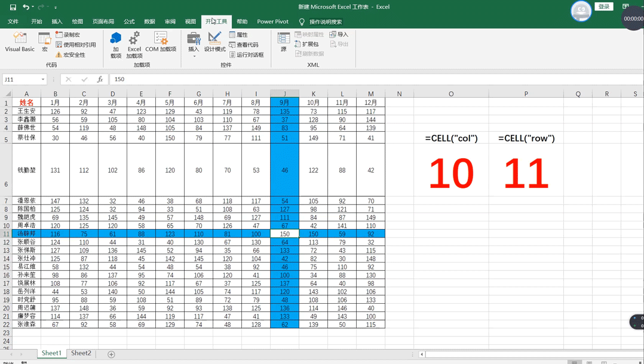Switch to the 公式 tab
Viewport: 644px width, 364px height.
[130, 21]
